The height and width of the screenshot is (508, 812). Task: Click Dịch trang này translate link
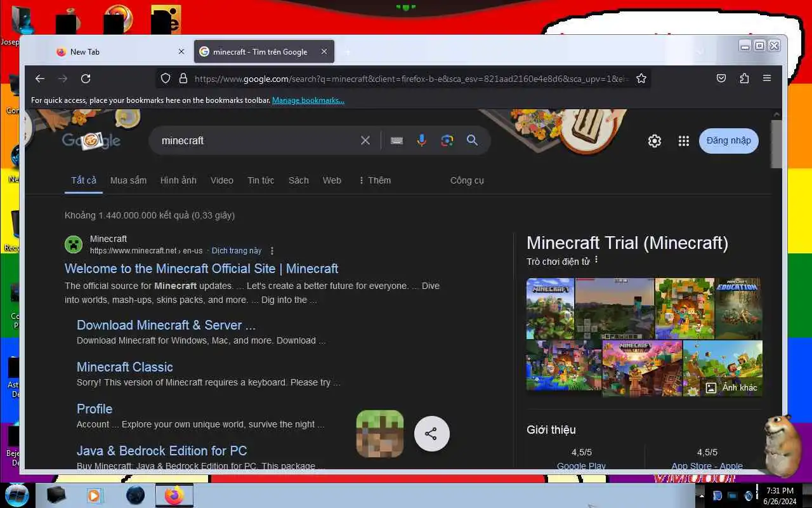click(237, 251)
